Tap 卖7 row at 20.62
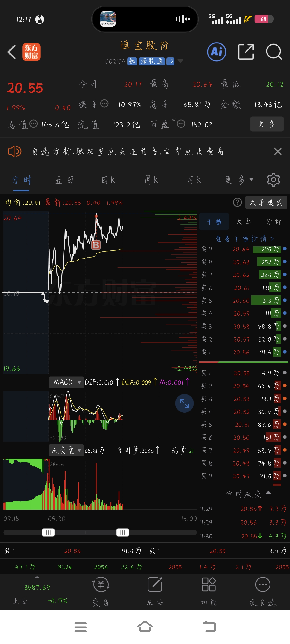Viewport: 290px width, 644px height. (x=244, y=275)
